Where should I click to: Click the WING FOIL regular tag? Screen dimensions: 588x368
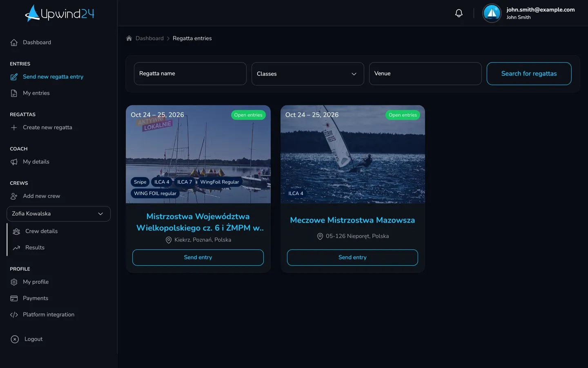[x=155, y=193]
